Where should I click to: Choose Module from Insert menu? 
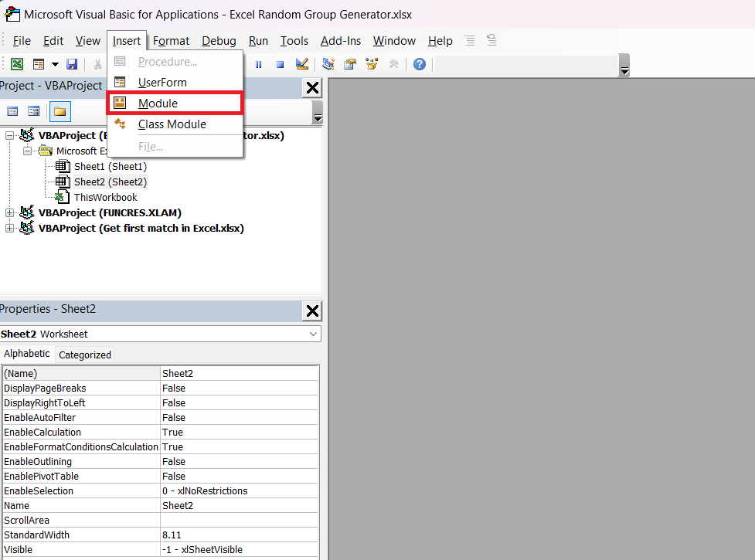tap(175, 104)
